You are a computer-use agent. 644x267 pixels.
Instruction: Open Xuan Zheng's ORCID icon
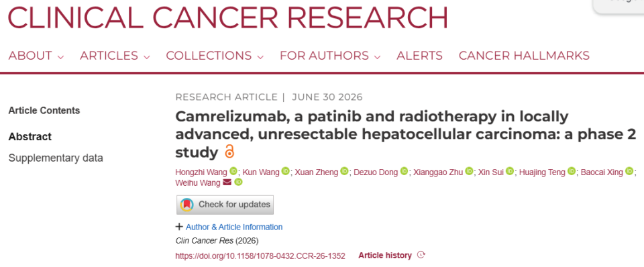pyautogui.click(x=344, y=171)
